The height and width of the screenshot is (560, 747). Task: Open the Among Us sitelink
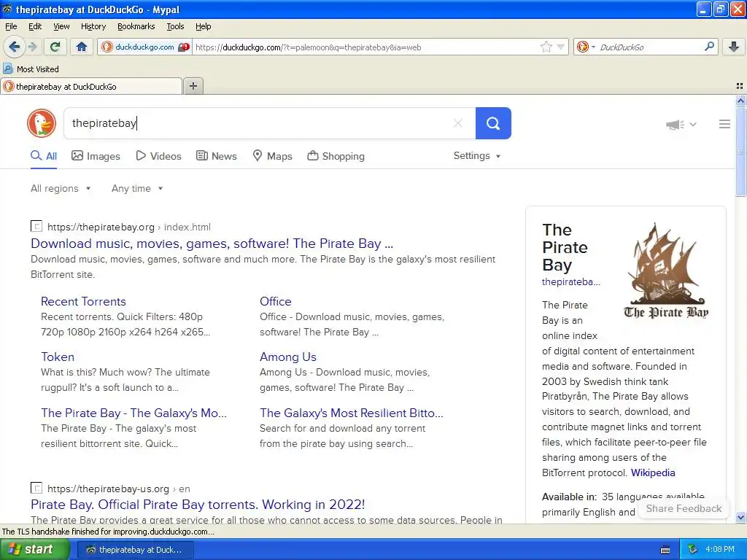click(287, 357)
